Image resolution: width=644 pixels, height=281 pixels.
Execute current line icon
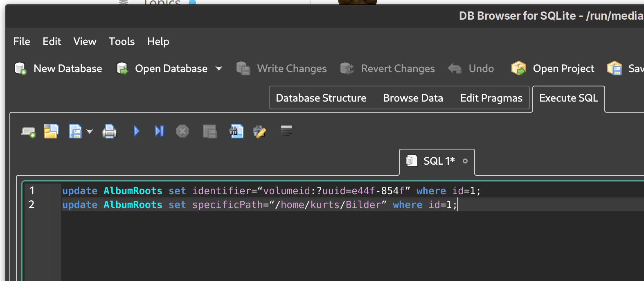click(159, 131)
